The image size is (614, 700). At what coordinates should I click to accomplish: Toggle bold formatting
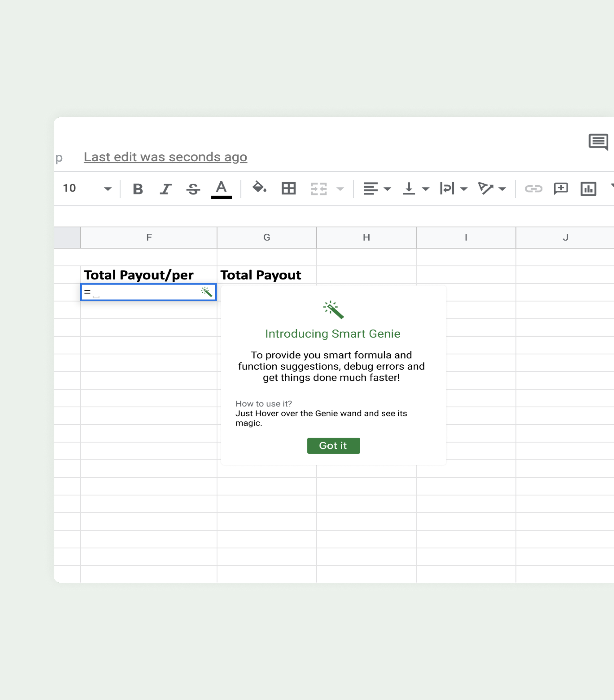tap(138, 189)
